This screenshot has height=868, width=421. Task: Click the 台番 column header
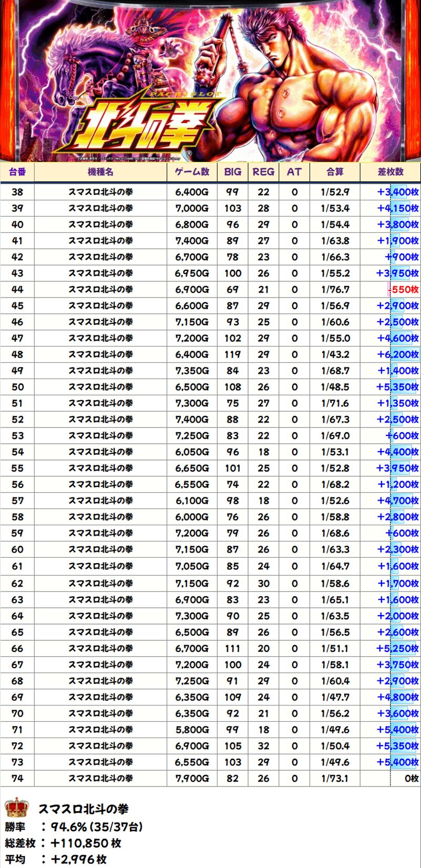click(17, 172)
